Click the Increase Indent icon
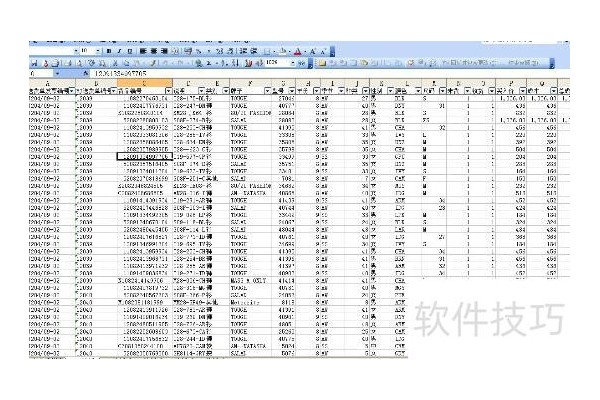The width and height of the screenshot is (600, 400). (253, 51)
